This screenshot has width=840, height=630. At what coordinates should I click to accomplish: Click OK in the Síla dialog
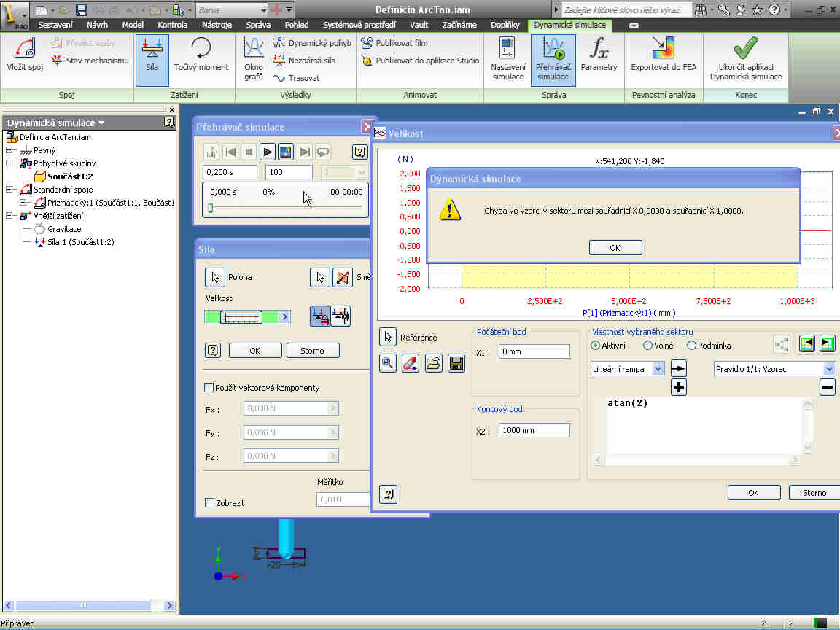point(255,350)
